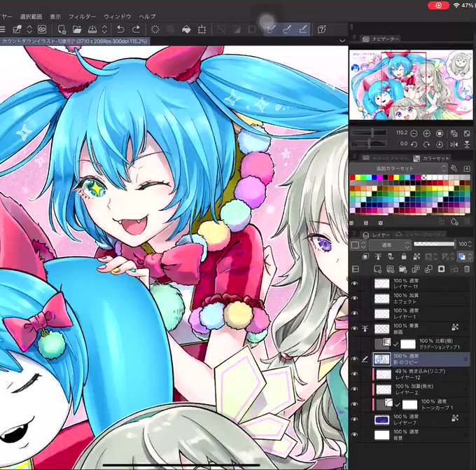This screenshot has height=470, width=476.
Task: Click the Navigator canvas preview thumbnail
Action: pyautogui.click(x=411, y=85)
